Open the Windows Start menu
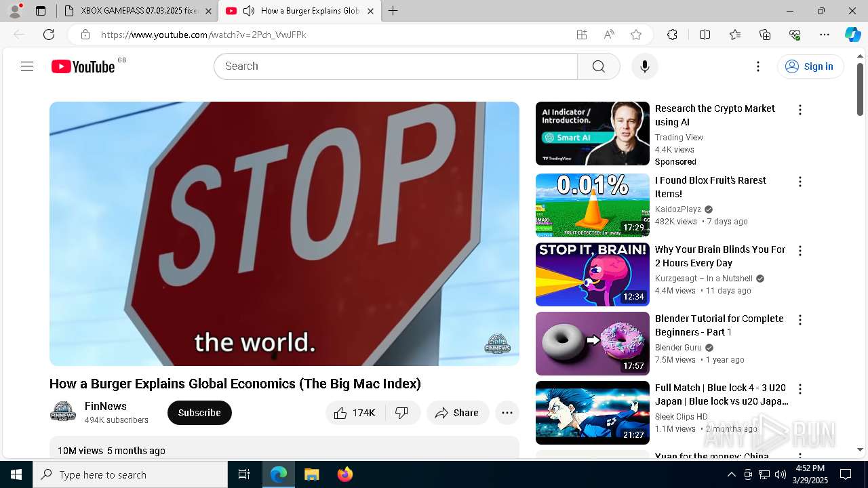The image size is (868, 488). (16, 474)
